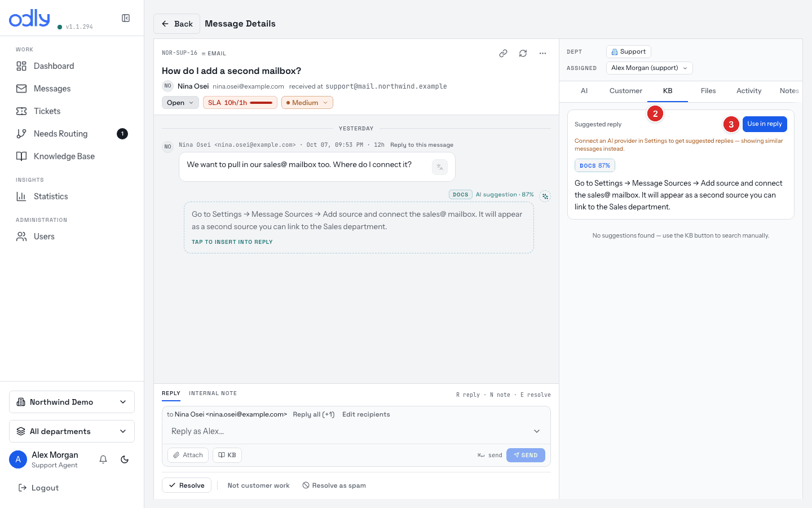Click Reply all (+1) link
This screenshot has width=812, height=508.
[x=314, y=414]
